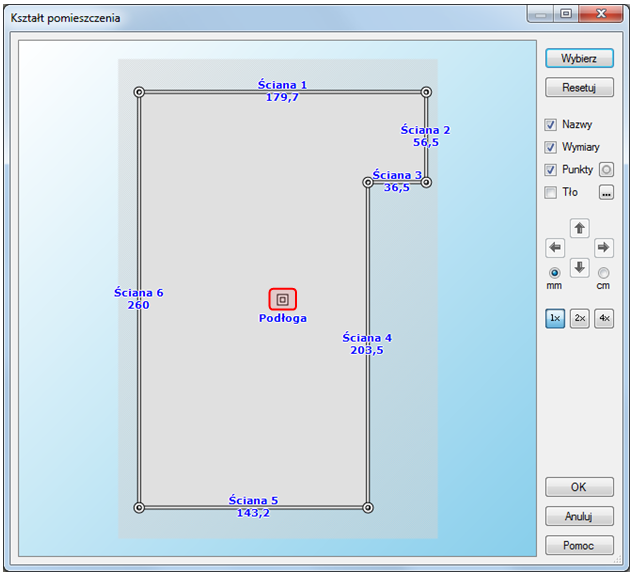Select the Podłoga floor marker icon
This screenshot has width=634, height=577.
(283, 299)
